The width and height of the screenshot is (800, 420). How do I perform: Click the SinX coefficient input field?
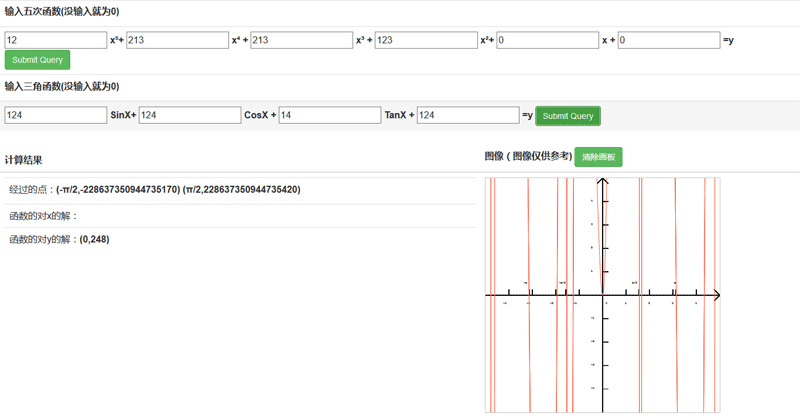pos(55,115)
